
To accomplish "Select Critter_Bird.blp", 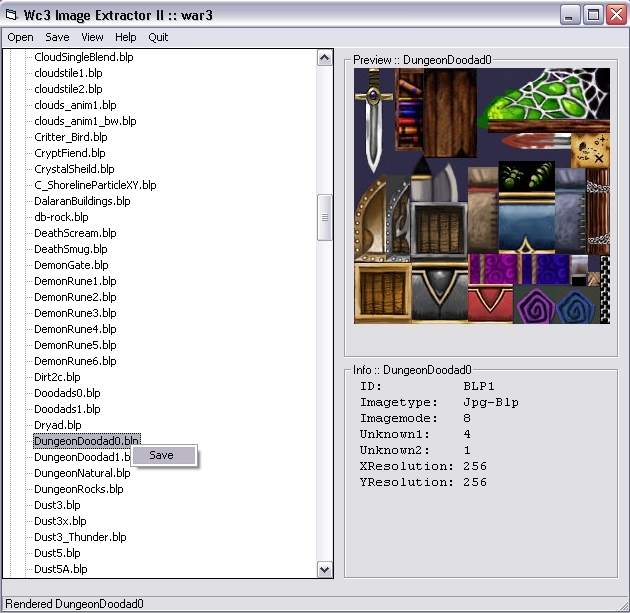I will click(71, 137).
